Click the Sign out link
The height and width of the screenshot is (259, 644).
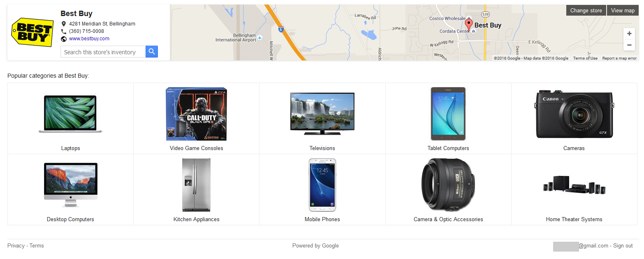tap(623, 245)
